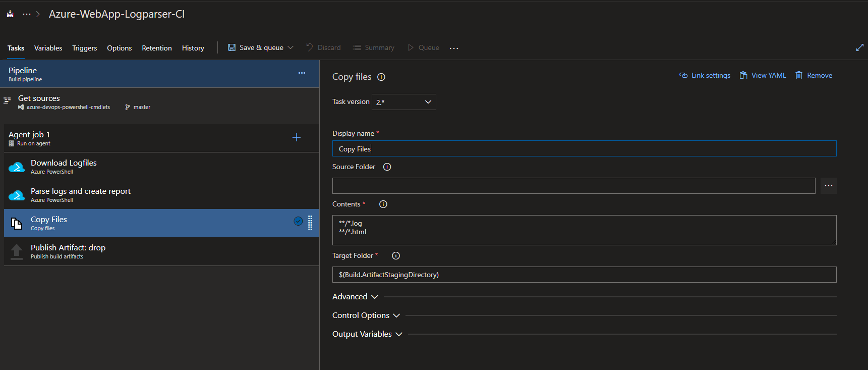The width and height of the screenshot is (868, 370).
Task: Select the Pipeline build pipeline row
Action: point(160,74)
